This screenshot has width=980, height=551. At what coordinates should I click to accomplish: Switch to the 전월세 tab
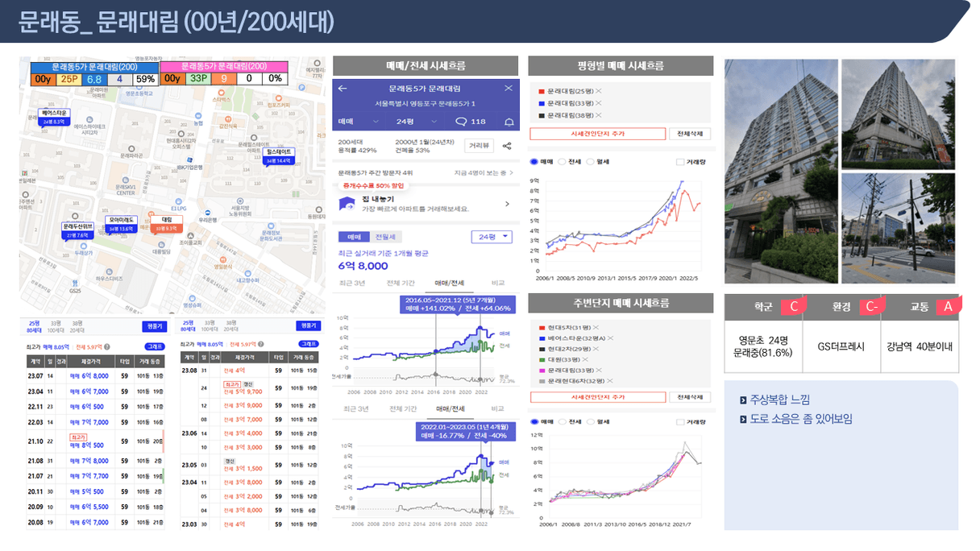coord(384,237)
